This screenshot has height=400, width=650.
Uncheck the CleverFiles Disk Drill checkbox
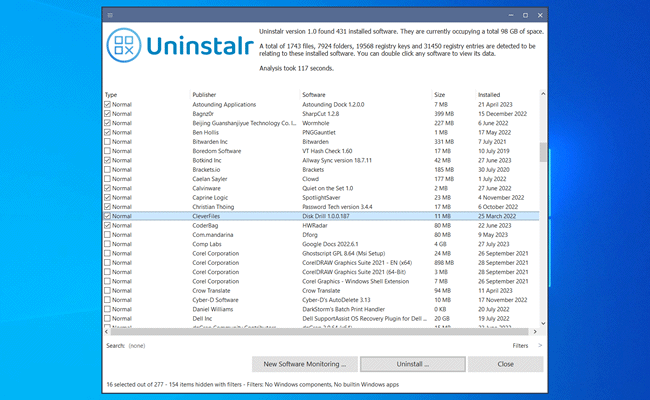107,216
